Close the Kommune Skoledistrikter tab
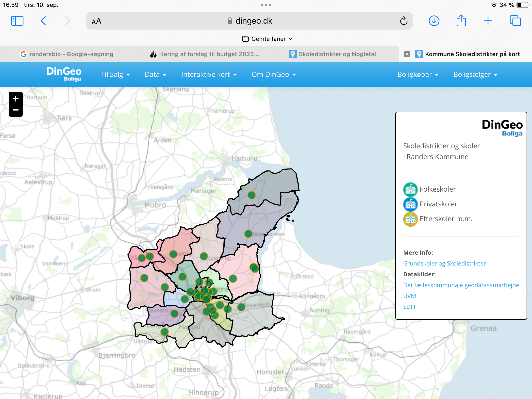Viewport: 532px width, 399px height. (407, 54)
